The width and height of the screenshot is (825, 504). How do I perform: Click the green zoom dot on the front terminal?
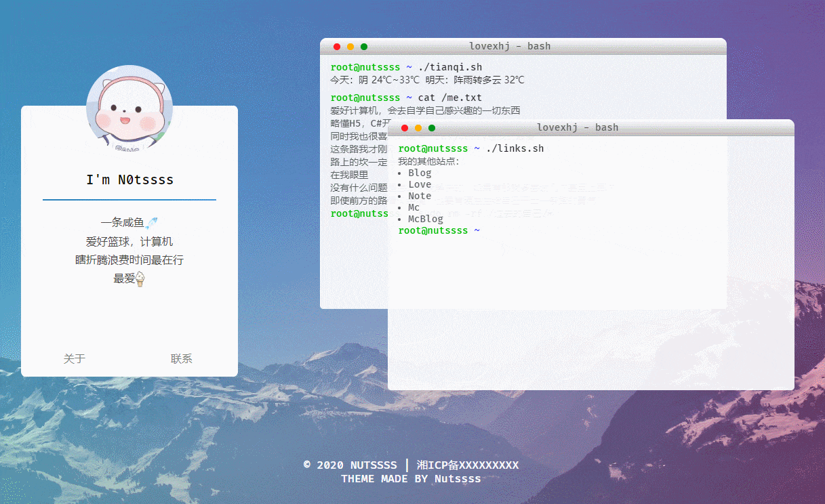[x=432, y=127]
